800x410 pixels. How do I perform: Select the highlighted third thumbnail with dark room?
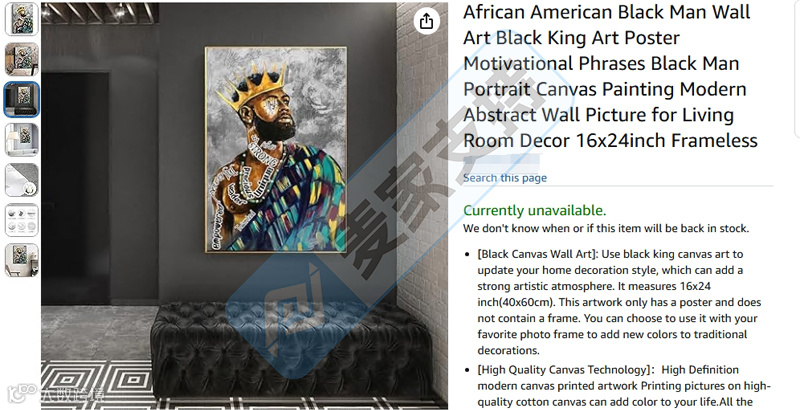pos(22,99)
